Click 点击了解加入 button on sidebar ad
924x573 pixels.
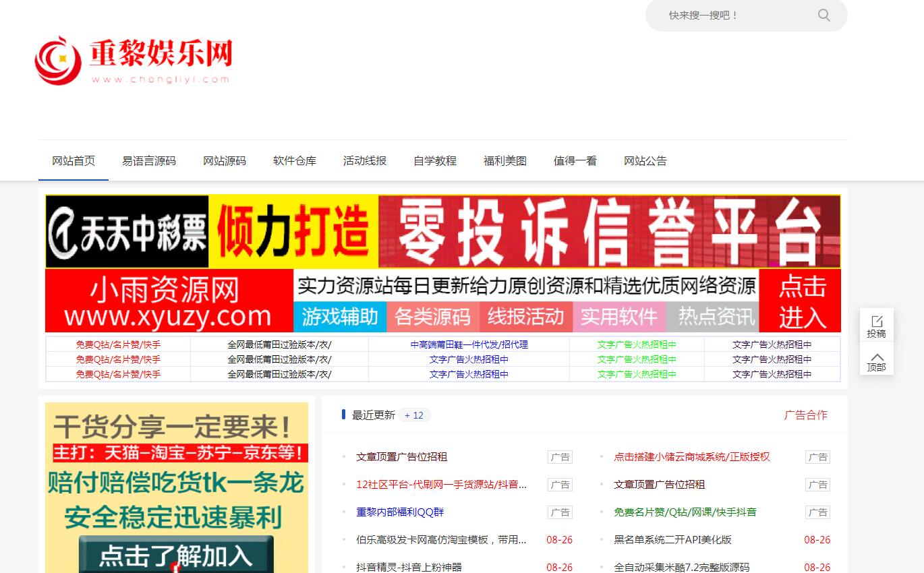[176, 555]
